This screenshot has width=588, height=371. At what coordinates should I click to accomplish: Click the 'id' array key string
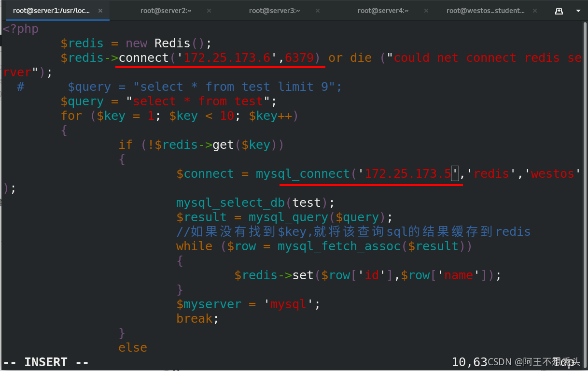[x=371, y=275]
